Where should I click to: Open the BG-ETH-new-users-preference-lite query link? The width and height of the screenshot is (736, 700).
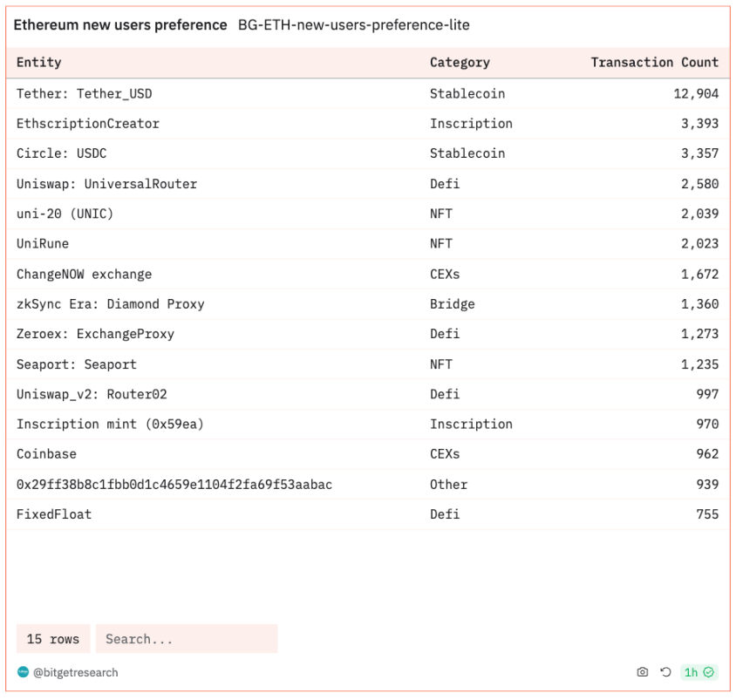(x=353, y=25)
